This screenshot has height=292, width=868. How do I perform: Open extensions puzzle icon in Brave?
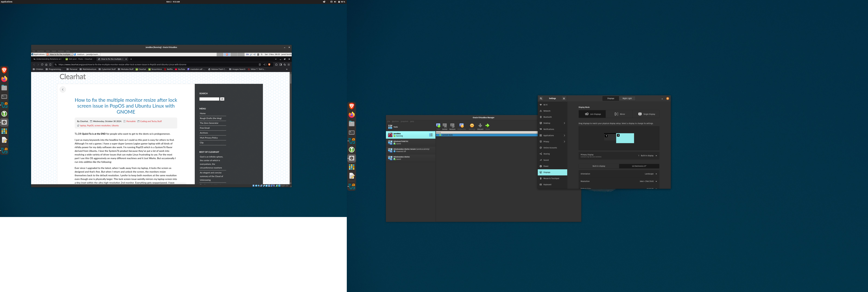click(276, 64)
